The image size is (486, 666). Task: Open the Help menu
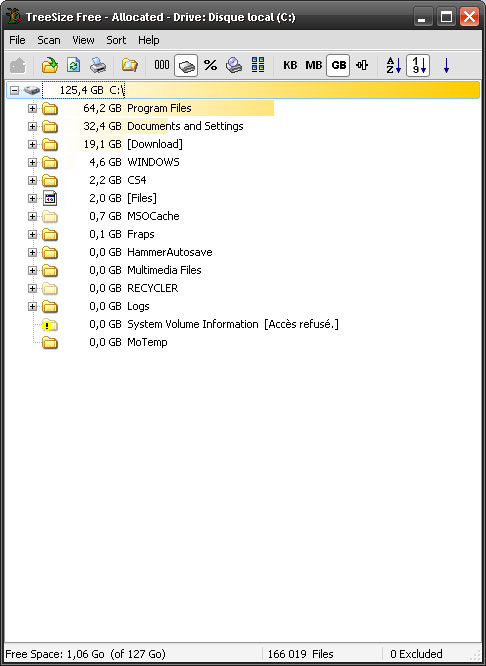pos(149,40)
